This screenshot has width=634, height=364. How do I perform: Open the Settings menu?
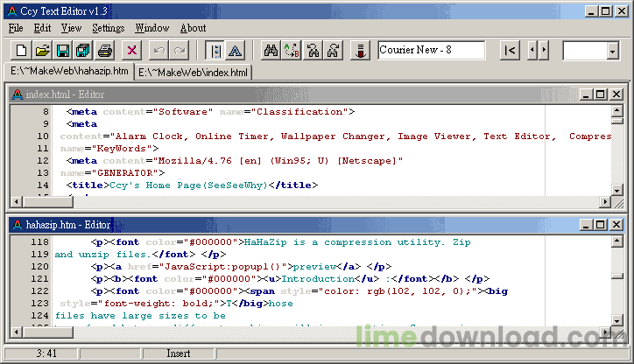(x=109, y=28)
